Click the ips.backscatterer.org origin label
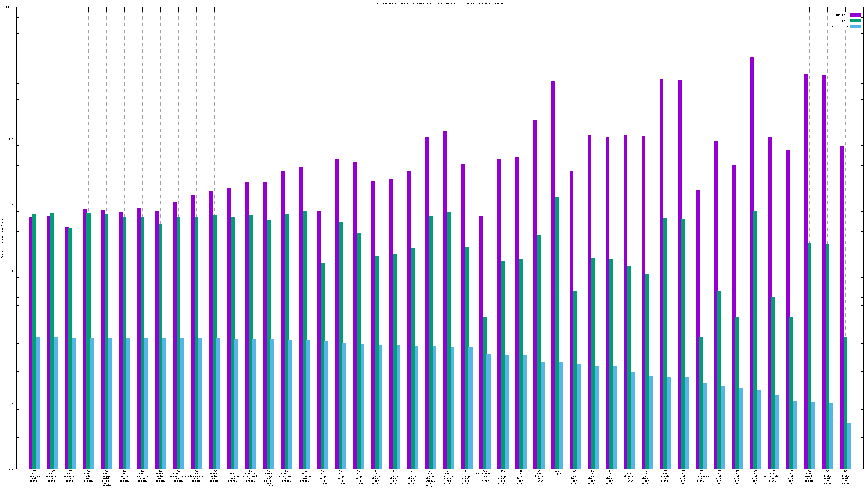868x488 pixels. click(x=196, y=476)
